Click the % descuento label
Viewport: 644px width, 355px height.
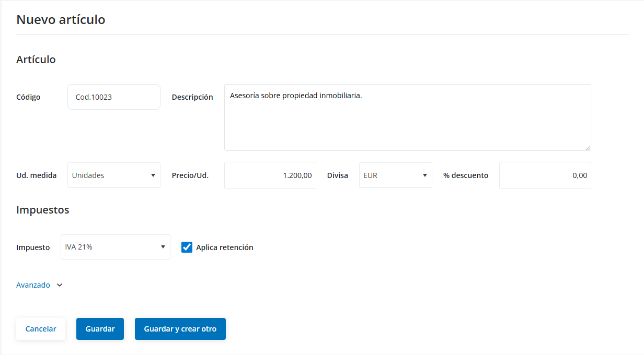466,175
